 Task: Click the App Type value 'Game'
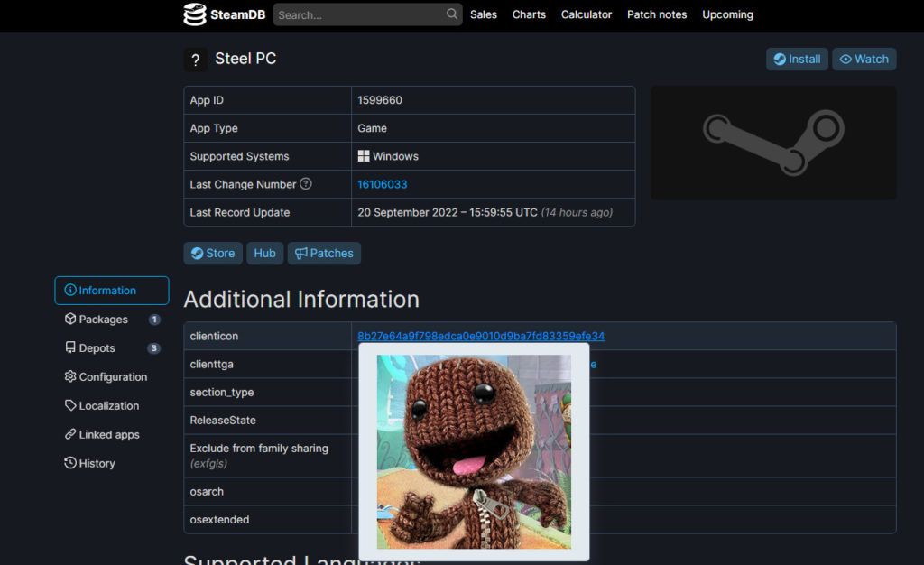tap(372, 128)
